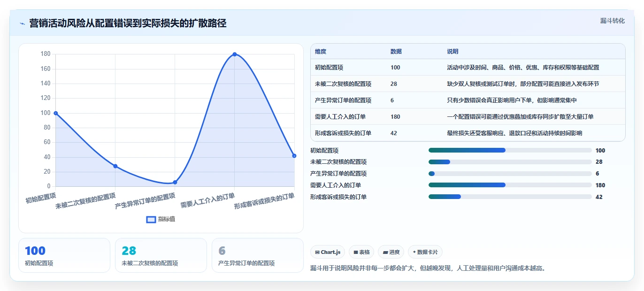
Task: Click the progress value 42 label
Action: pyautogui.click(x=599, y=197)
